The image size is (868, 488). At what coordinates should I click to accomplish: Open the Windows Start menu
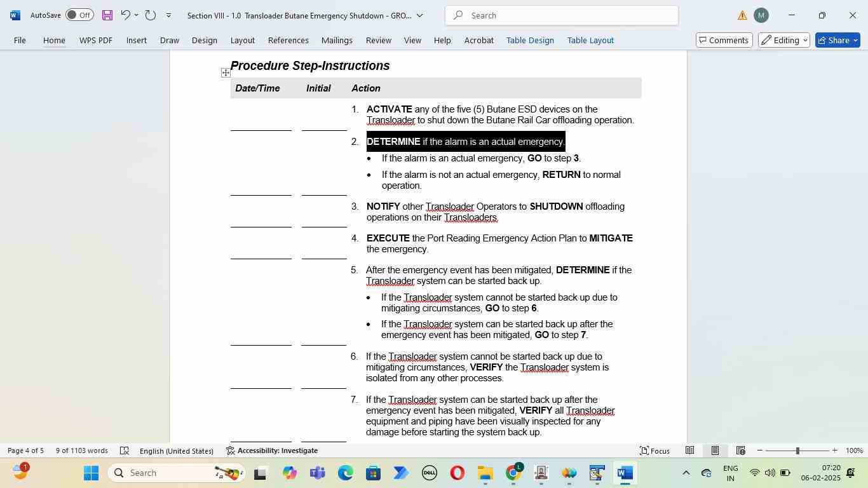click(91, 473)
